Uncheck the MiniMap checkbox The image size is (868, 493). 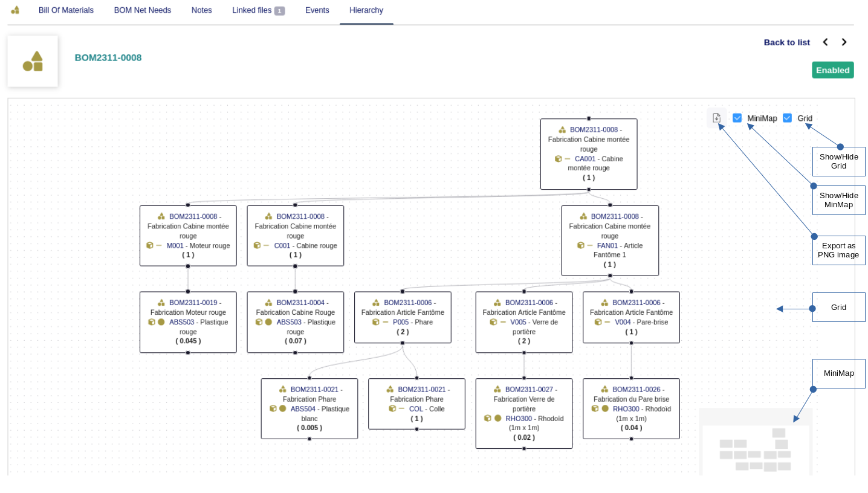pos(737,118)
